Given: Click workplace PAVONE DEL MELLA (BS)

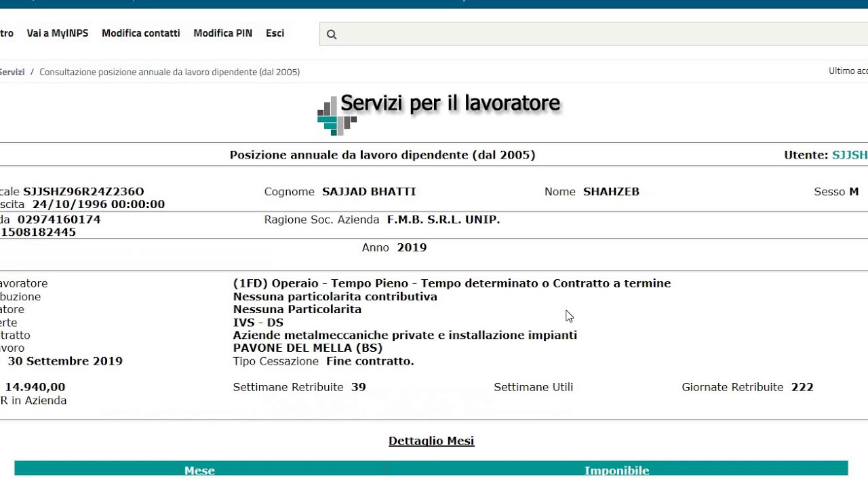Looking at the screenshot, I should (308, 348).
